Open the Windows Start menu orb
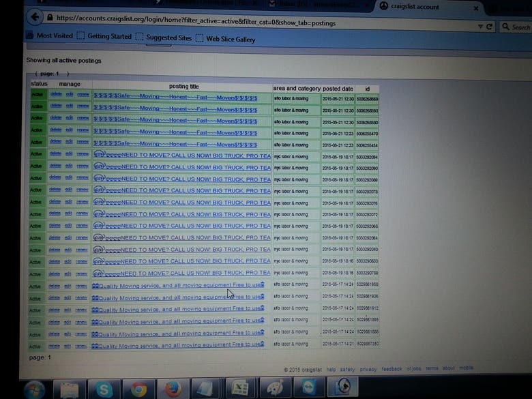 [x=35, y=390]
